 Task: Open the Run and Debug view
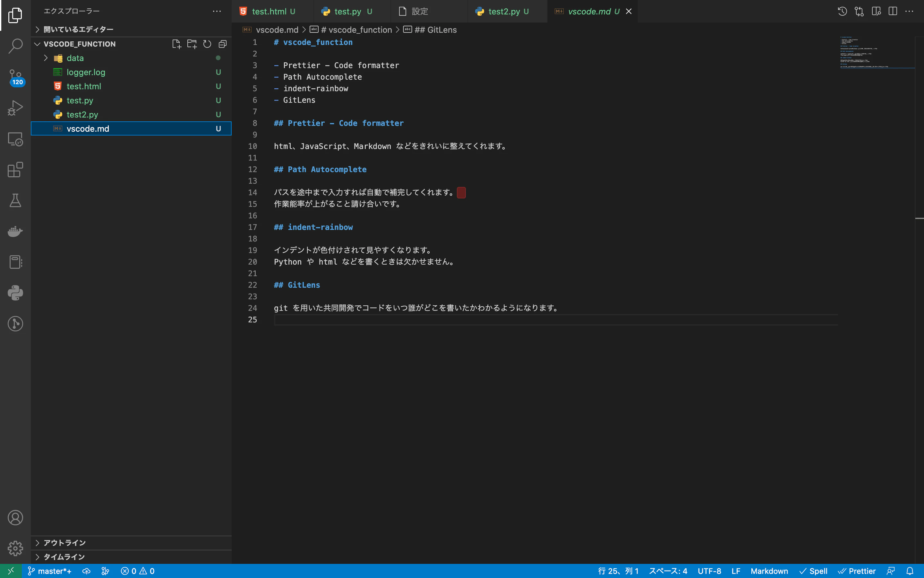click(15, 108)
